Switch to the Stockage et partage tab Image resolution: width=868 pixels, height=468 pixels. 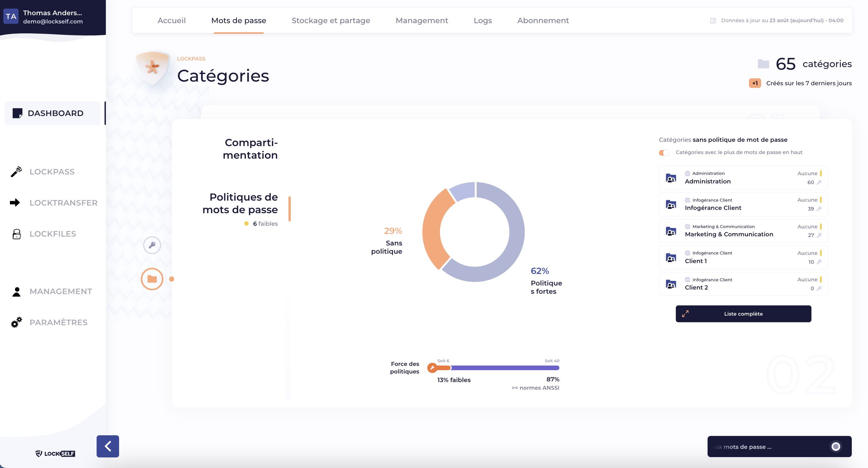click(x=330, y=20)
